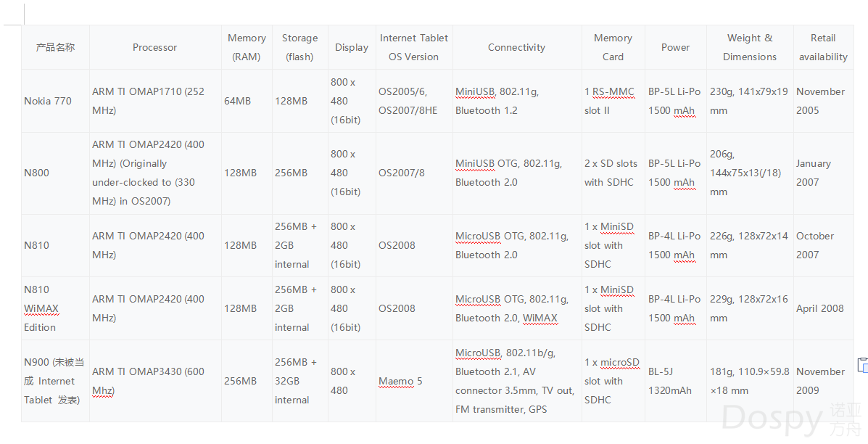Click the N900 32GB internal storage cell
The width and height of the screenshot is (868, 444).
(300, 381)
